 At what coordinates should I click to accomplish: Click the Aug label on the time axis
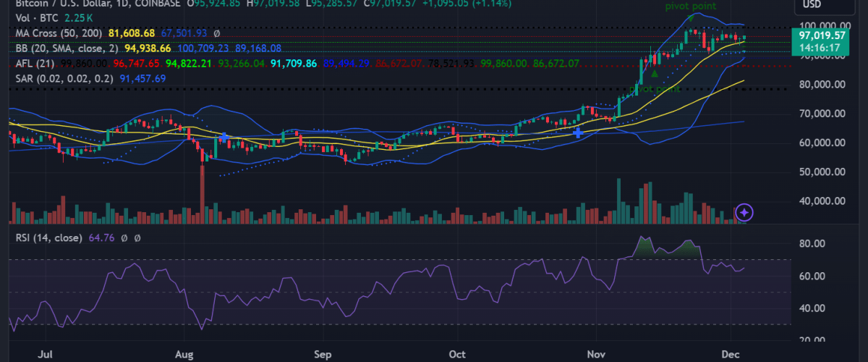pyautogui.click(x=185, y=355)
